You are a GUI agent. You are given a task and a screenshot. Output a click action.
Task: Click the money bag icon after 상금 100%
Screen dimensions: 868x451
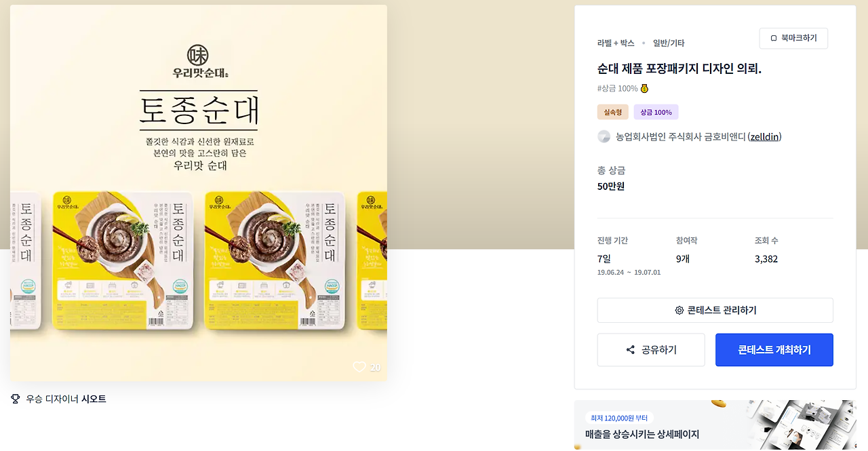(644, 89)
